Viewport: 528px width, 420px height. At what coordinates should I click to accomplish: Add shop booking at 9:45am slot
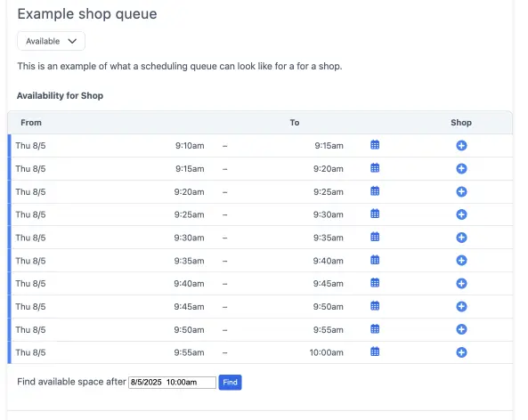click(x=461, y=307)
